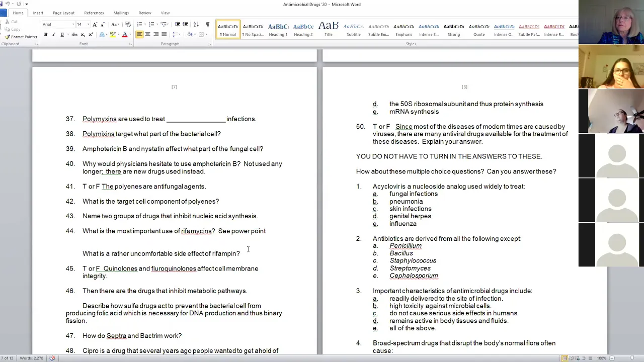
Task: Open the Highlight Color dropdown arrow
Action: (x=118, y=34)
